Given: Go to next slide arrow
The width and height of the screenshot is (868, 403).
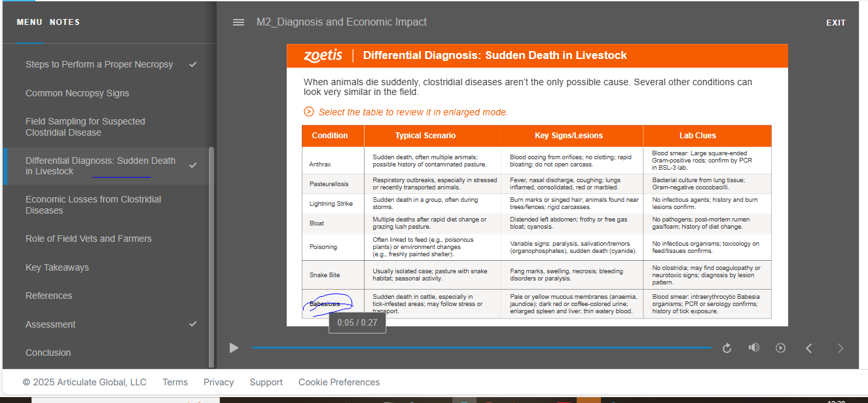Looking at the screenshot, I should click(841, 349).
